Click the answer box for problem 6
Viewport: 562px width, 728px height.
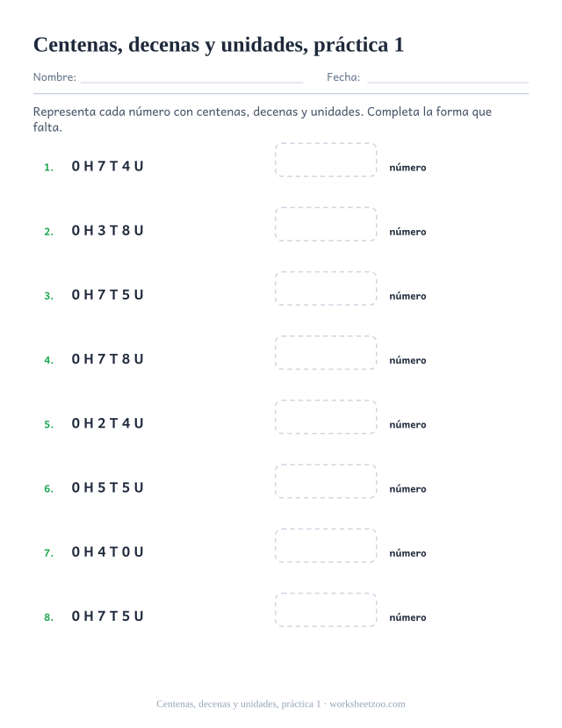click(x=325, y=481)
